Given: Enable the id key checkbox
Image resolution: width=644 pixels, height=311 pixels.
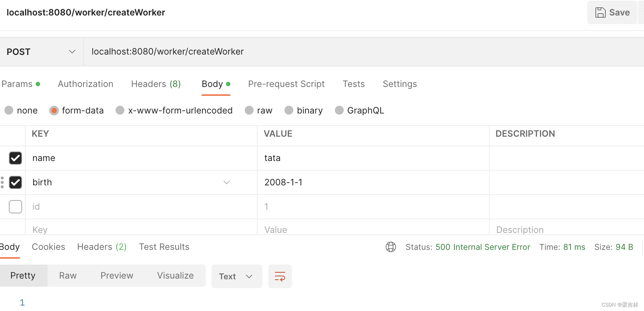Looking at the screenshot, I should 15,207.
